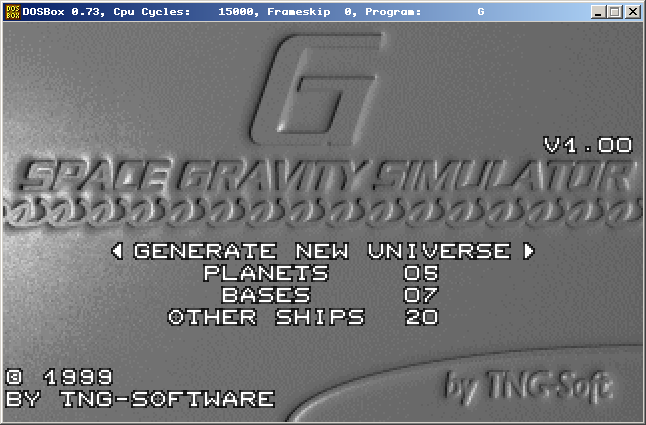Image resolution: width=646 pixels, height=425 pixels.
Task: Click the Planets count value 05
Action: click(x=421, y=273)
